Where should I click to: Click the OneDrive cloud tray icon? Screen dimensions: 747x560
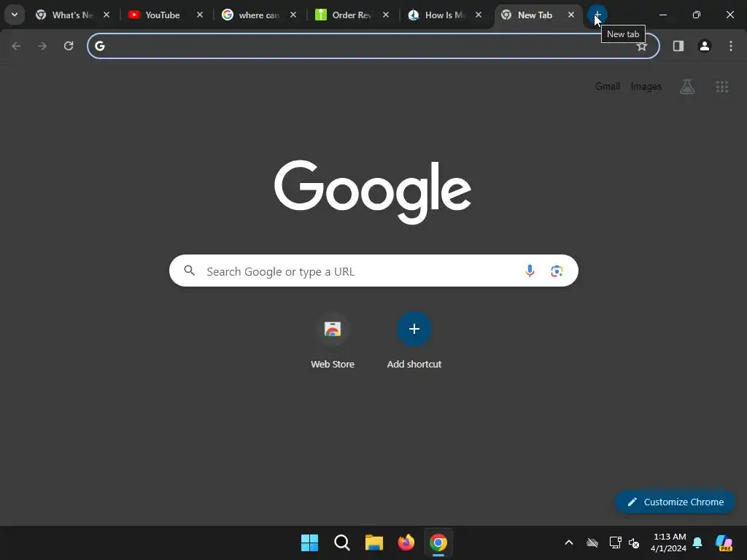click(592, 542)
